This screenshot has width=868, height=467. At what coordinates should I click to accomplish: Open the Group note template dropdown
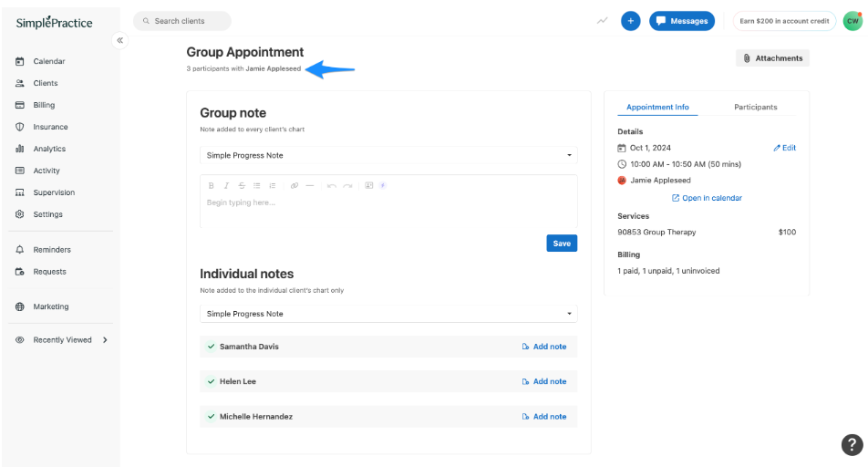pos(388,155)
